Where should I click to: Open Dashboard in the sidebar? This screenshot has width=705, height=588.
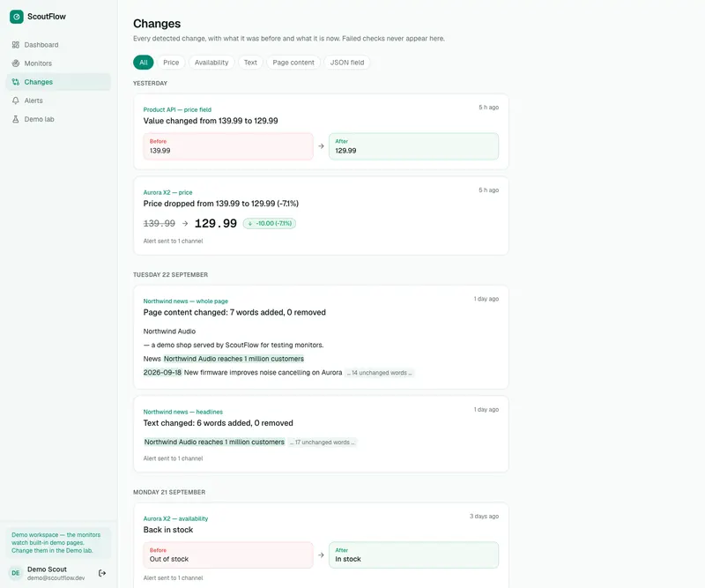[x=58, y=45]
